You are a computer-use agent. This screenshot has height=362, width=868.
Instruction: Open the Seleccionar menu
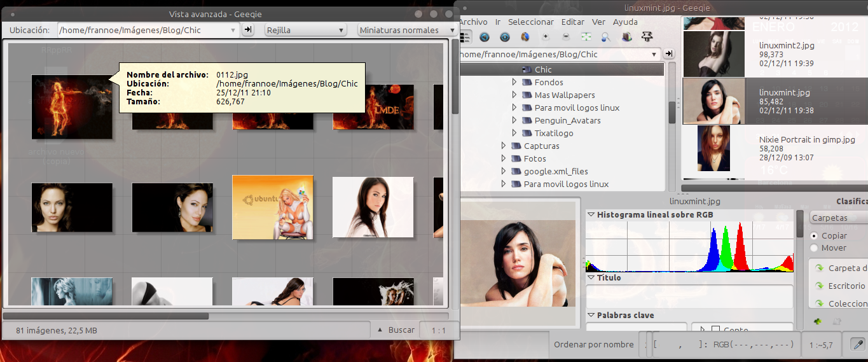click(x=531, y=22)
